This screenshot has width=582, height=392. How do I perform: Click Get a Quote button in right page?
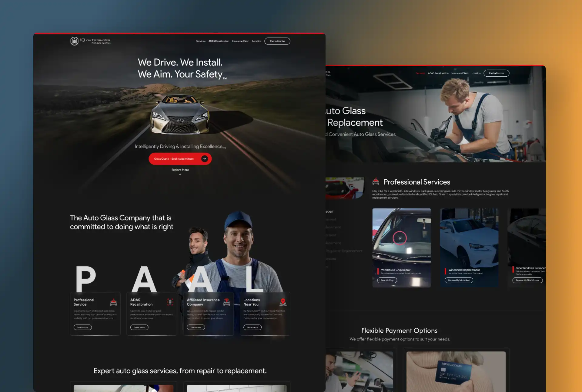click(497, 73)
